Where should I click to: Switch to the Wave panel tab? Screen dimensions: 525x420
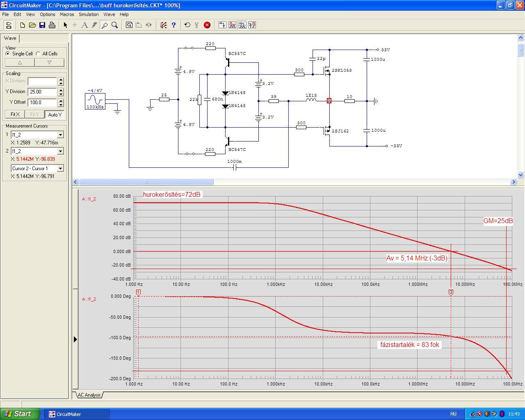tap(10, 38)
